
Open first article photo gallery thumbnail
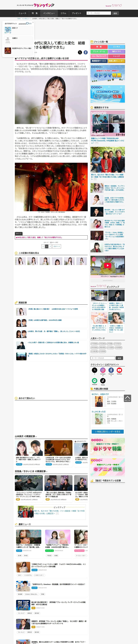(x=20, y=261)
